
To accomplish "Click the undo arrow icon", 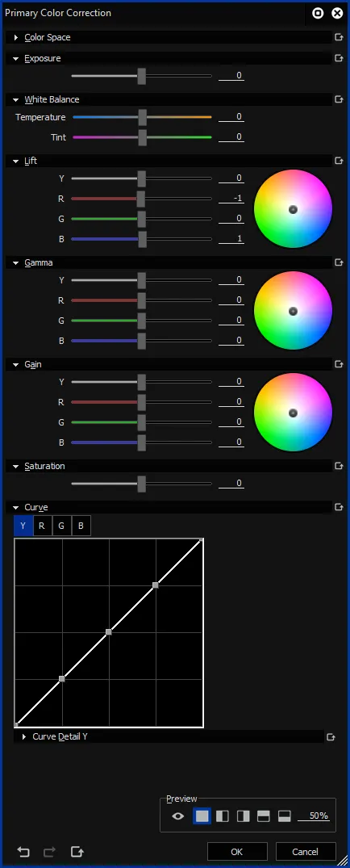I will click(23, 851).
